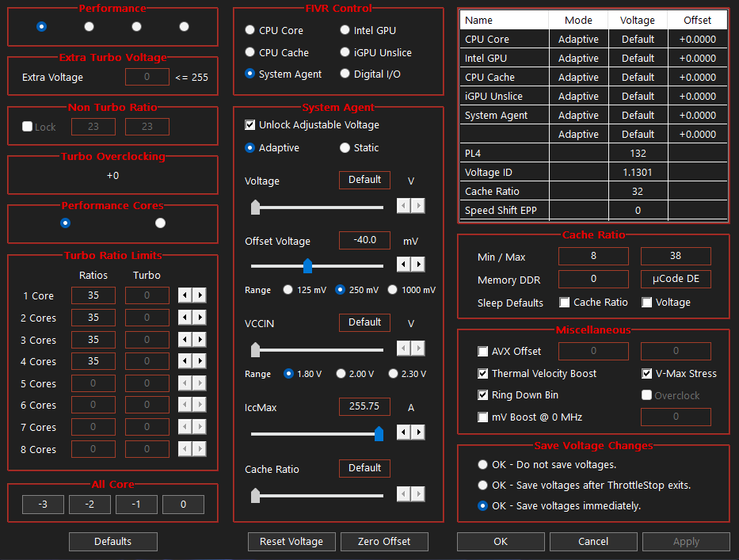
Task: Confirm with the OK button
Action: (x=501, y=542)
